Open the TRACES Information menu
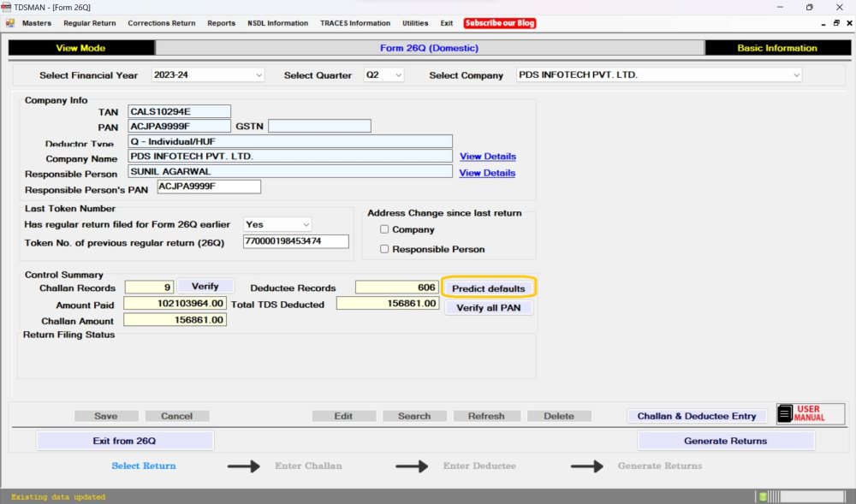This screenshot has height=504, width=856. (355, 23)
